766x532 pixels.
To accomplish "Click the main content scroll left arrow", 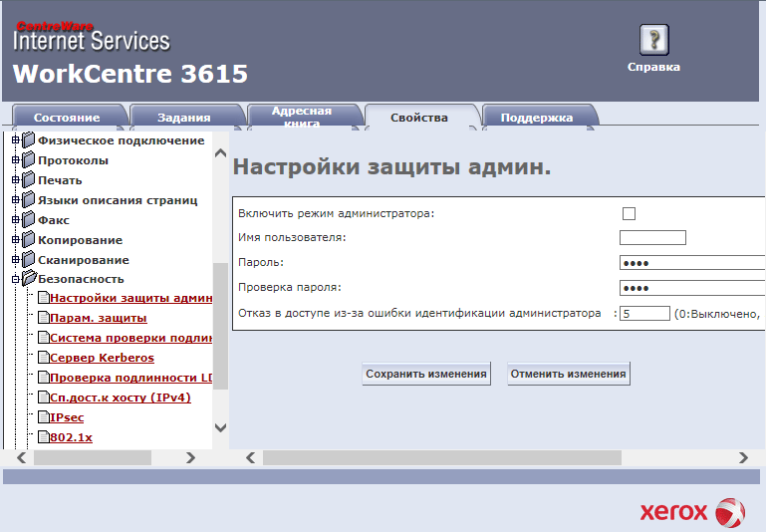I will tap(251, 457).
